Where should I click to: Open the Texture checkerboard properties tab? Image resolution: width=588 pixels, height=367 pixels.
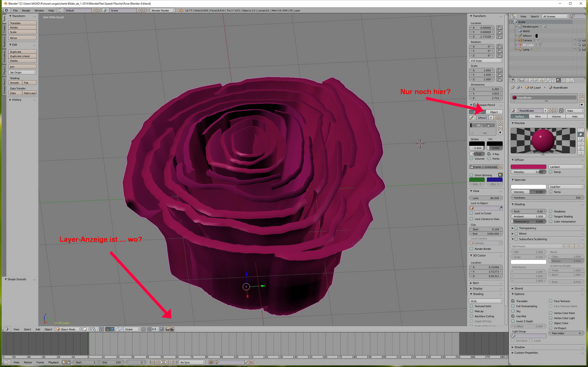pyautogui.click(x=563, y=80)
